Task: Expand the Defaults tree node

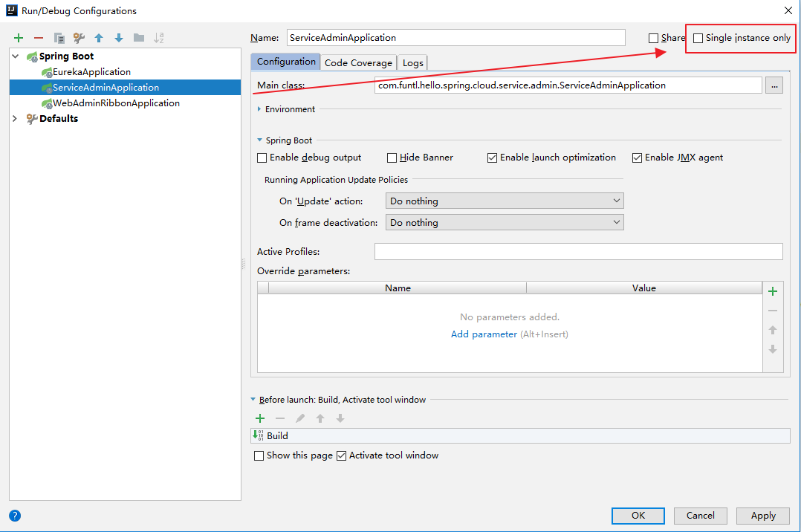Action: [x=15, y=119]
